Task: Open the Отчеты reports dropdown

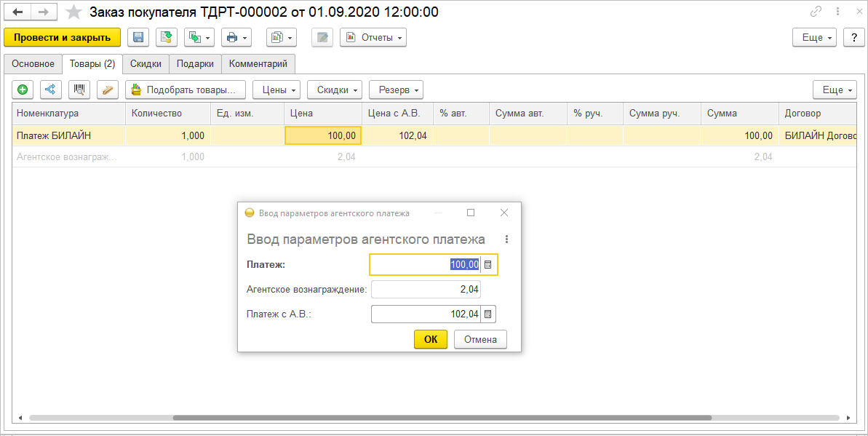Action: (373, 38)
